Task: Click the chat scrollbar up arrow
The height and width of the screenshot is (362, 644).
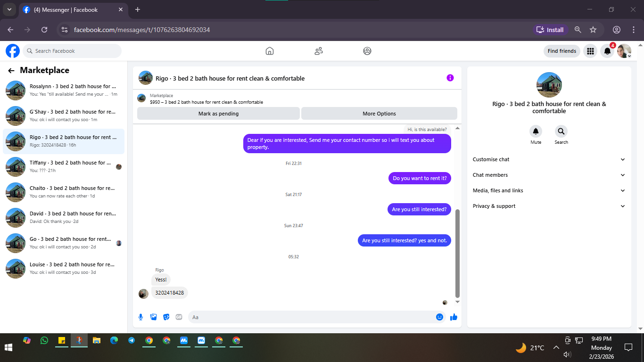Action: (457, 128)
